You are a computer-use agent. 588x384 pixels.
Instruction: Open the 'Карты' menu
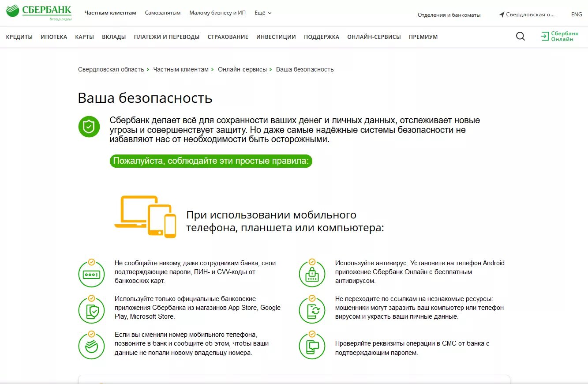(85, 37)
